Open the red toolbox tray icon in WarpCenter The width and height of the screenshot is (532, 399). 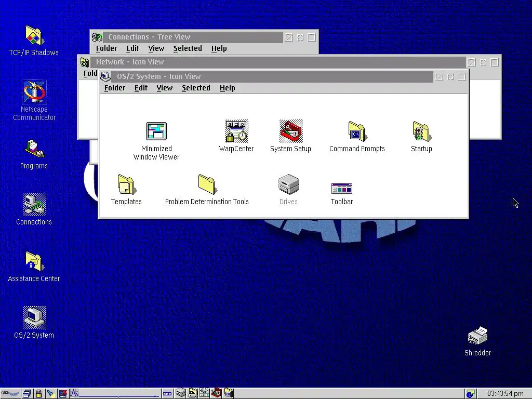pyautogui.click(x=217, y=393)
